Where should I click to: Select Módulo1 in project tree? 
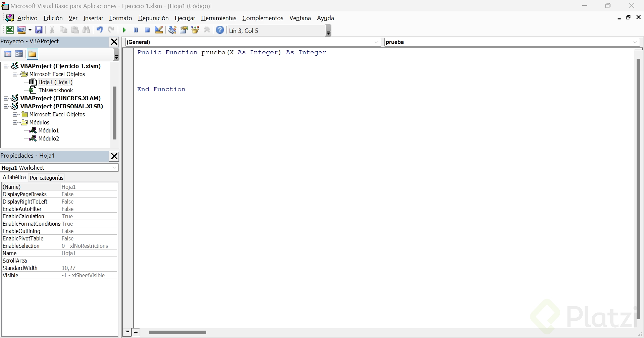click(x=49, y=130)
